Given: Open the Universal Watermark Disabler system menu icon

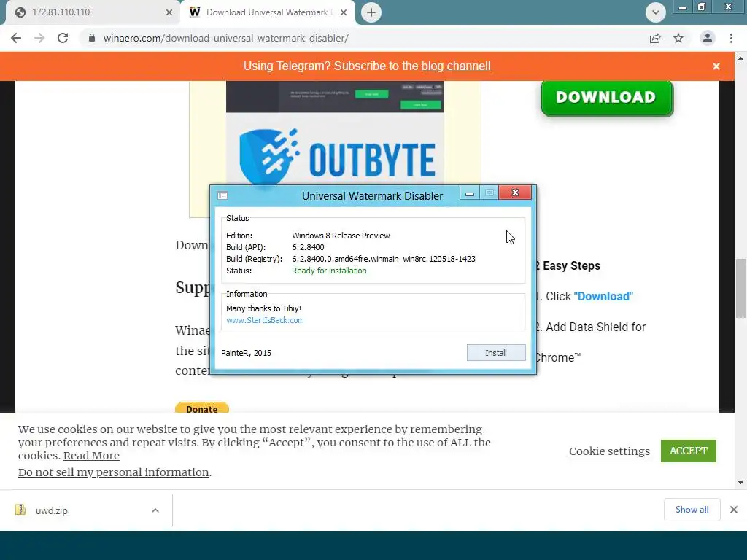Looking at the screenshot, I should [x=222, y=195].
